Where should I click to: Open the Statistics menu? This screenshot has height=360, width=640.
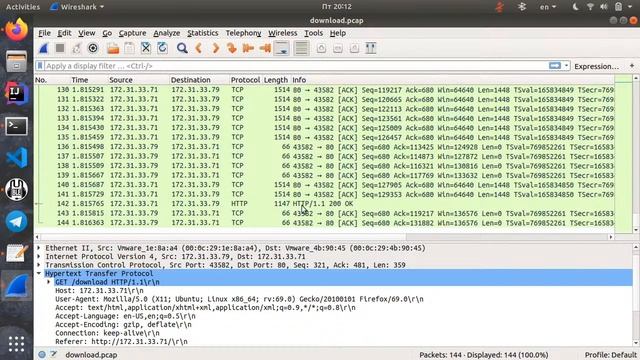pos(202,33)
